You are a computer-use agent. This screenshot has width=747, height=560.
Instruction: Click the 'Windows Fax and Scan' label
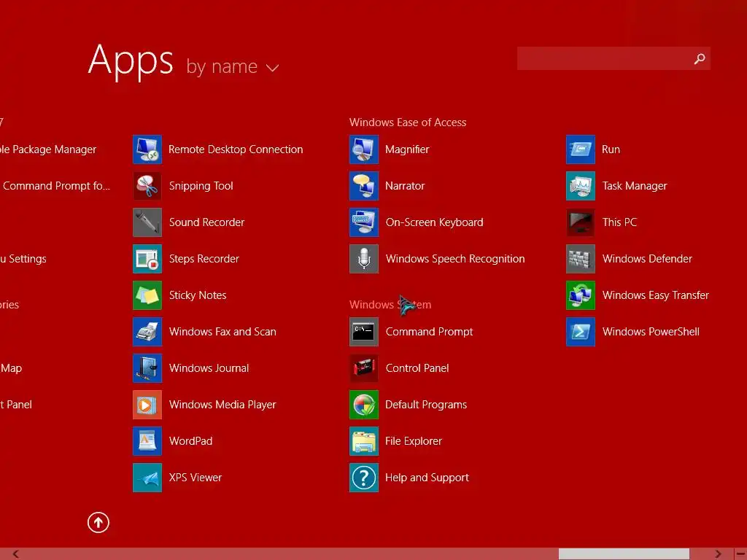point(222,332)
